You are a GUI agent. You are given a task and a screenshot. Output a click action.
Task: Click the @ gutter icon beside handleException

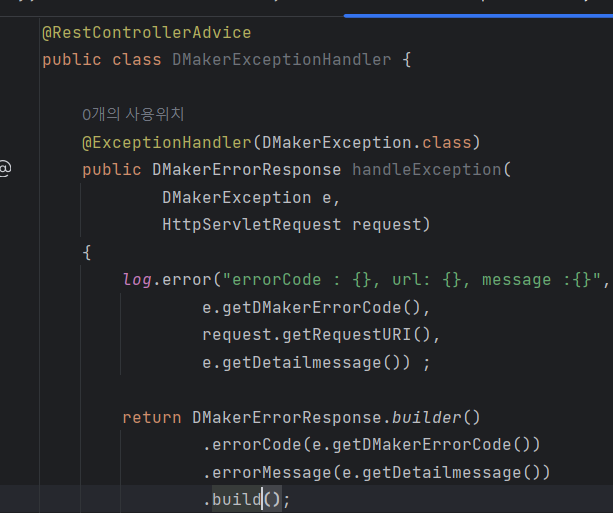point(5,169)
